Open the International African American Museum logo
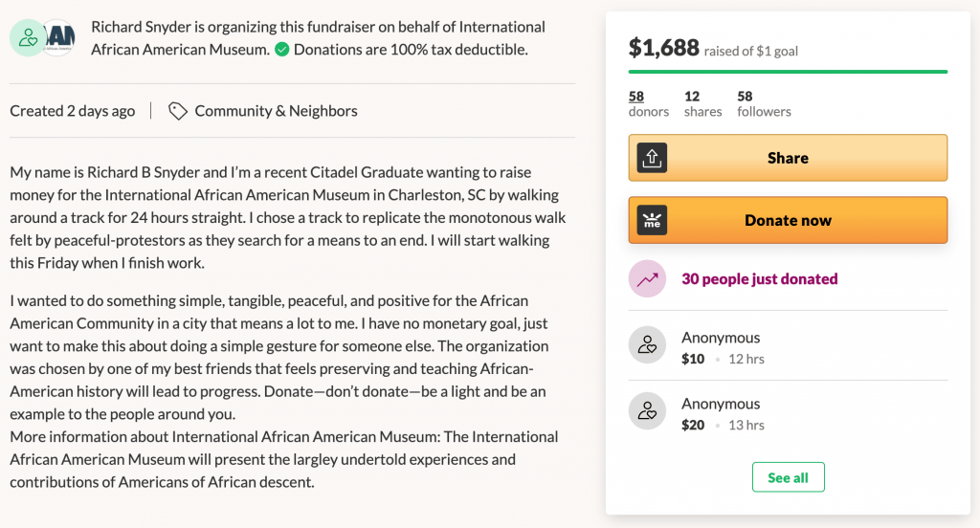This screenshot has width=980, height=528. pos(60,38)
